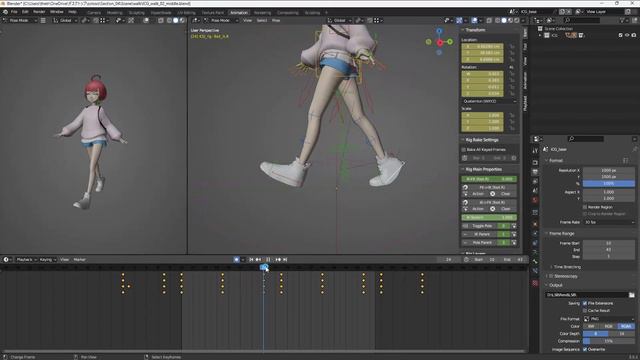This screenshot has width=640, height=360.
Task: Set color depth to 16
Action: (x=622, y=333)
